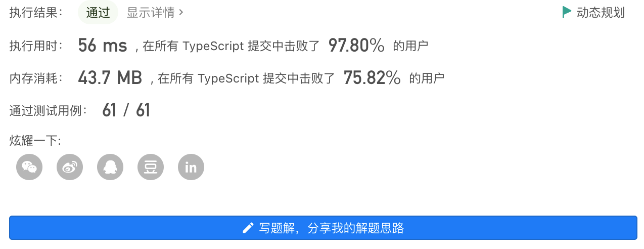
Task: Select the 75.82% memory percentile
Action: pos(372,78)
